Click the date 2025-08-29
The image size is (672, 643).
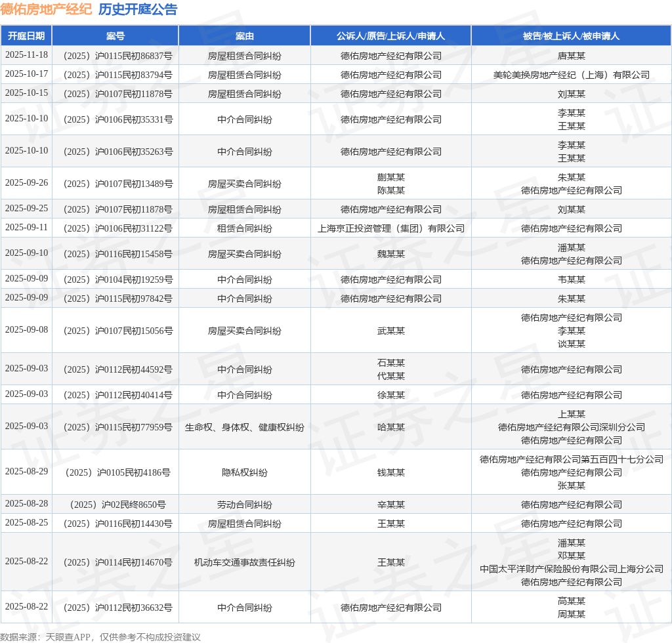[x=26, y=472]
